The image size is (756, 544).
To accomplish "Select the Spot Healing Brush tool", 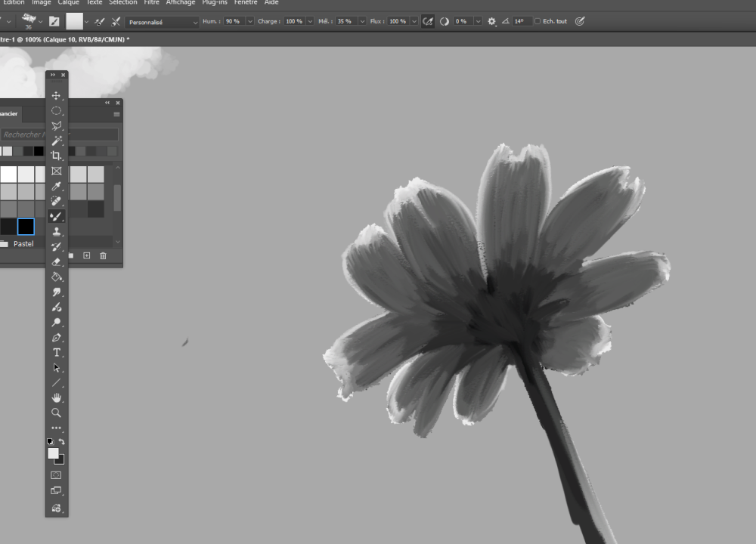I will [57, 201].
